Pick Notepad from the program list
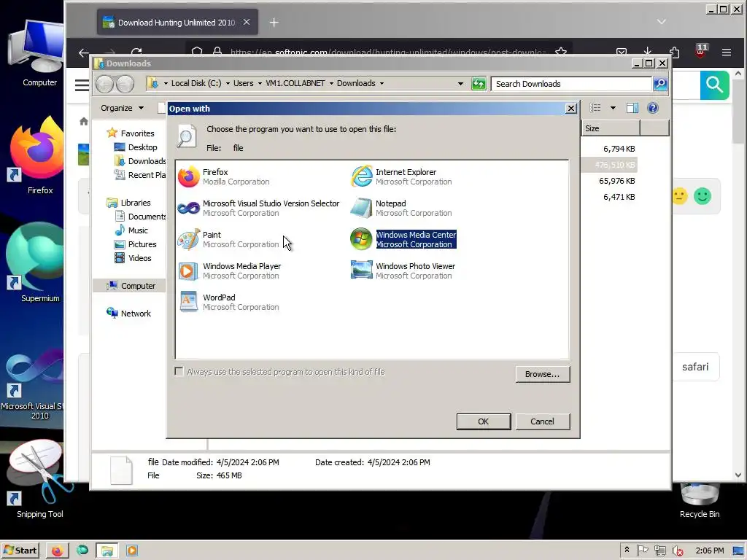This screenshot has height=560, width=747. (402, 208)
